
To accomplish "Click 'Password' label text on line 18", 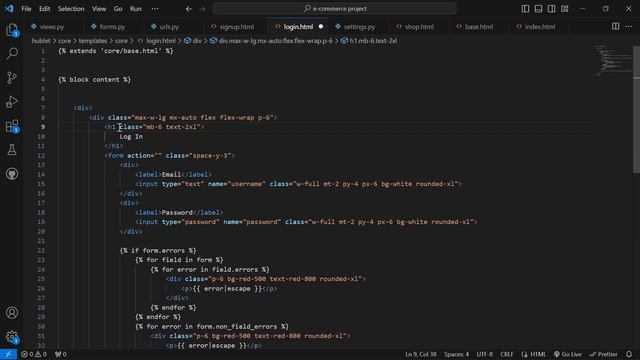I will pos(177,213).
